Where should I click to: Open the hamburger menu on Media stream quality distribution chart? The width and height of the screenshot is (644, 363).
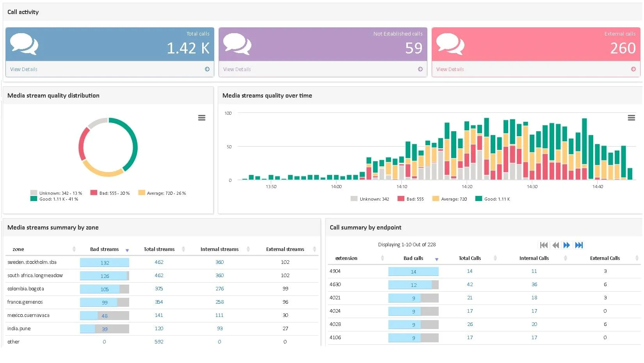(201, 117)
